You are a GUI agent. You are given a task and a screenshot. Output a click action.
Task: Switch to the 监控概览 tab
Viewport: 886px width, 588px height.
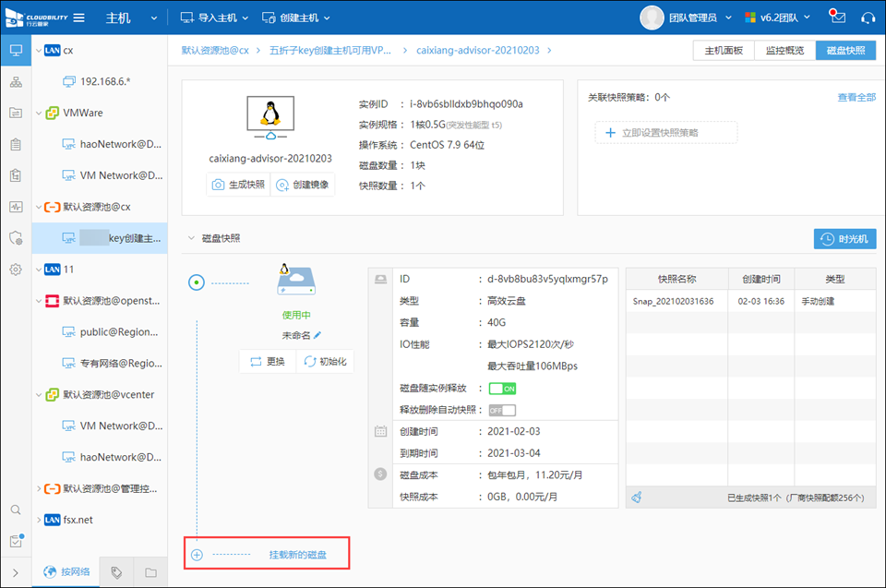point(784,51)
